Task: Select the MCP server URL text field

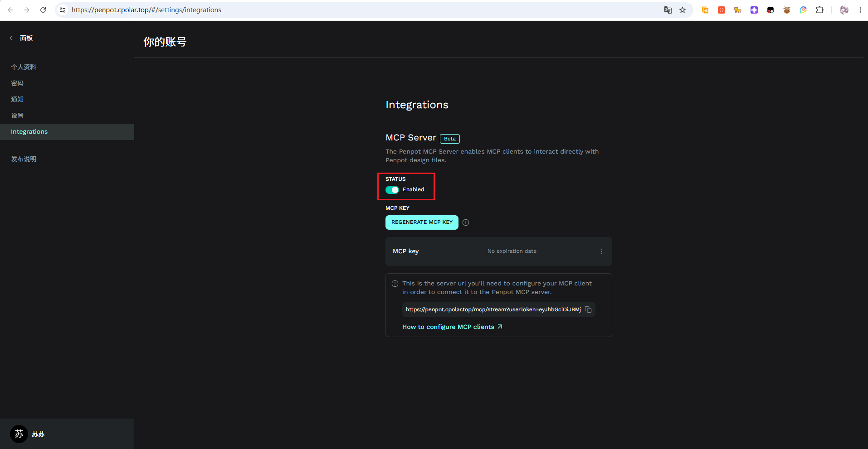Action: pyautogui.click(x=493, y=309)
